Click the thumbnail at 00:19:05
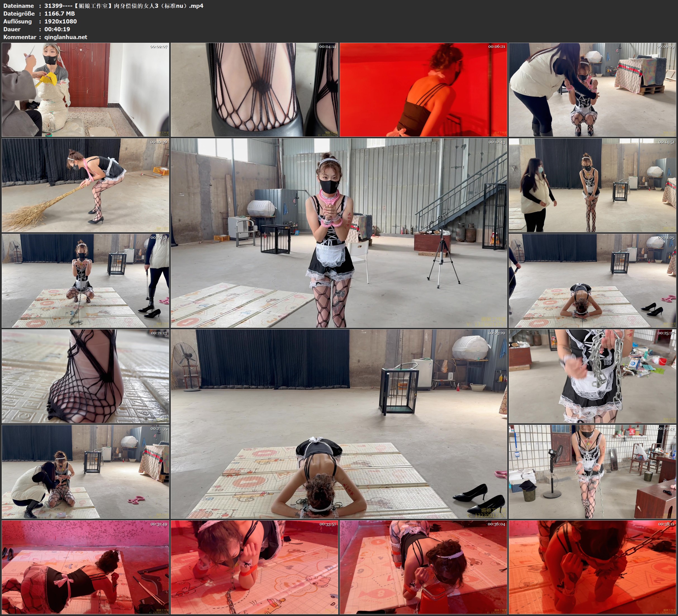The height and width of the screenshot is (616, 678). tap(592, 281)
